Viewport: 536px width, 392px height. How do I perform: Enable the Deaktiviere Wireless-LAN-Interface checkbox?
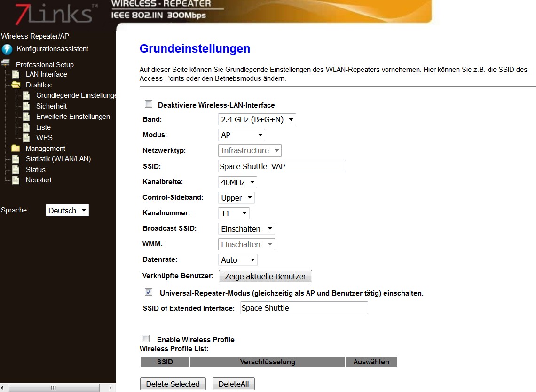tap(149, 104)
